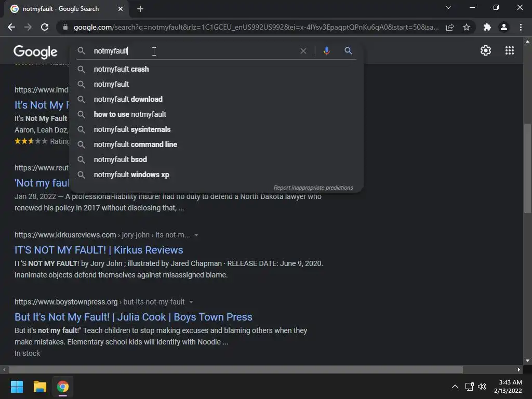
Task: Click the scroll-right arrow of horizontal scrollbar
Action: 519,369
